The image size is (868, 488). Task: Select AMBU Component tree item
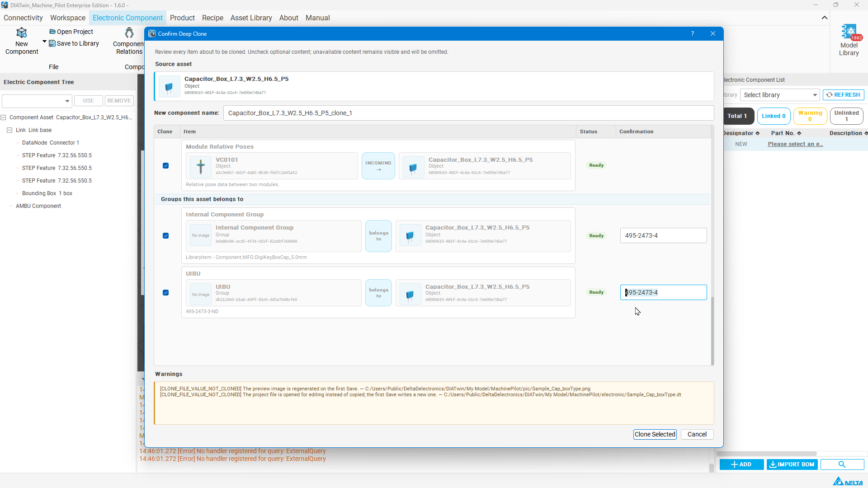click(x=38, y=206)
